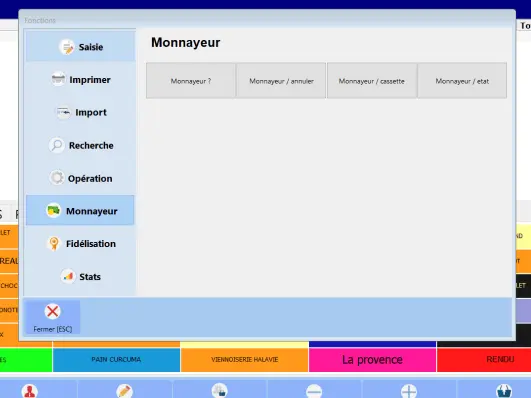The height and width of the screenshot is (398, 531).
Task: Click the red RENDU button
Action: tap(484, 360)
